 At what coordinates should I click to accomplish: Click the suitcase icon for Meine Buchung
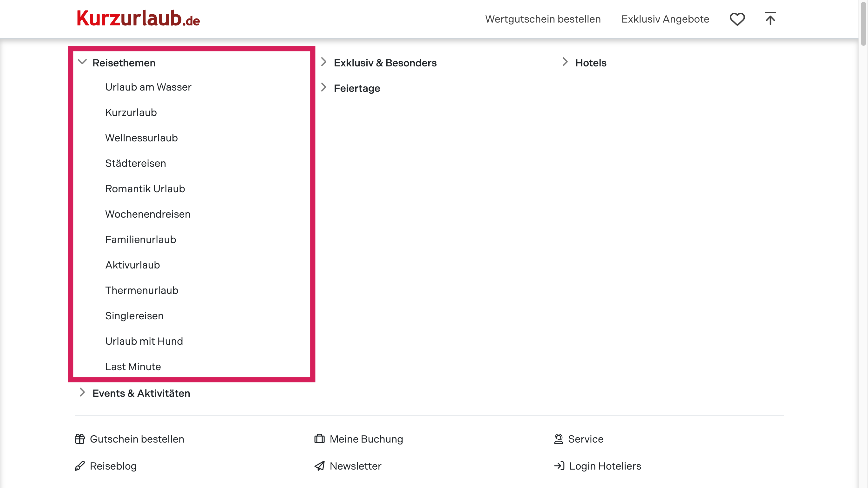coord(319,439)
